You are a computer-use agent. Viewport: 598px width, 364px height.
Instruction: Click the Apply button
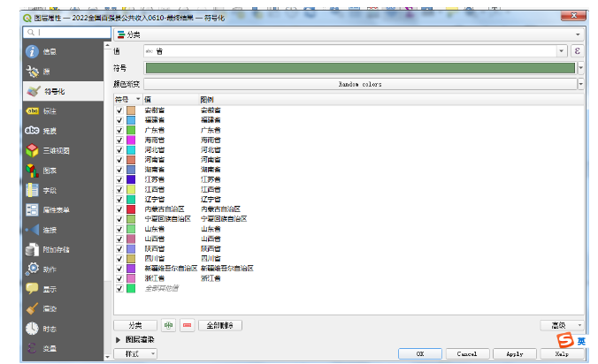click(515, 353)
